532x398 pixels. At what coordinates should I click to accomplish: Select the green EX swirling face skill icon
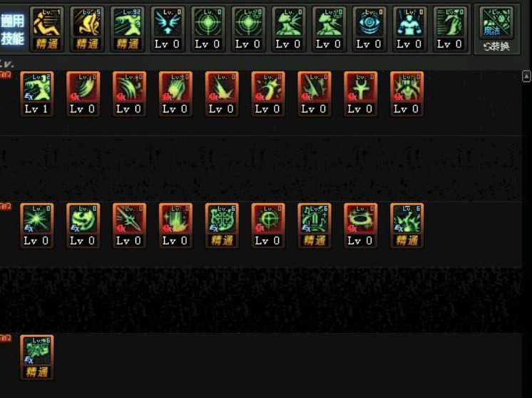[83, 225]
